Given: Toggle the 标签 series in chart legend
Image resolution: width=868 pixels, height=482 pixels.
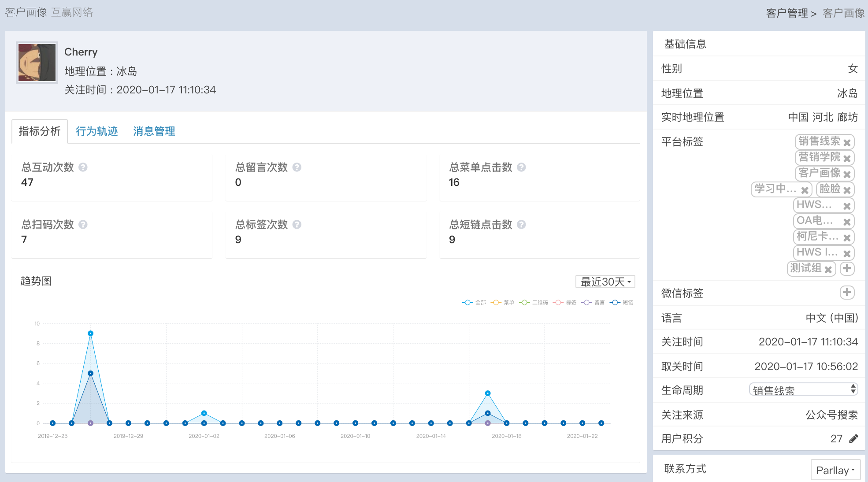Looking at the screenshot, I should click(564, 302).
